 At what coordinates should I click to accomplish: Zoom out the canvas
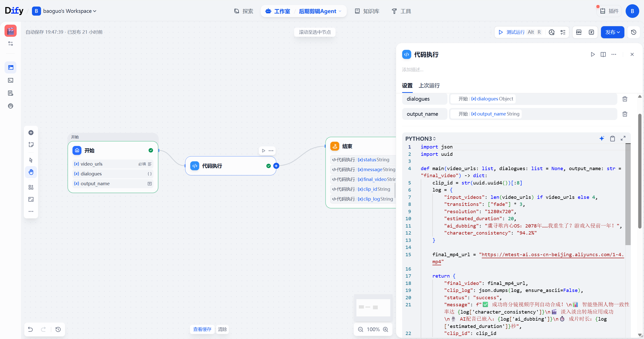tap(361, 329)
